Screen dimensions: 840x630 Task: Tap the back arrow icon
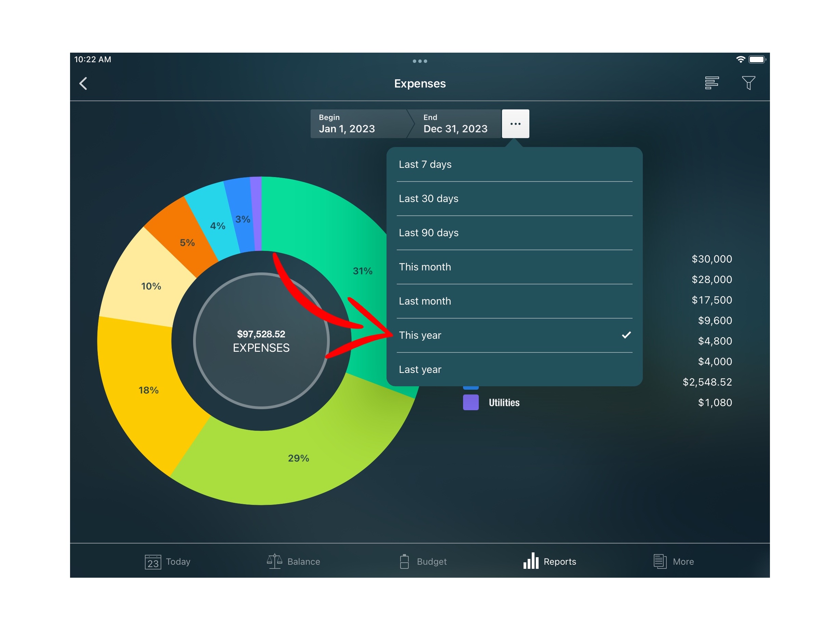83,83
